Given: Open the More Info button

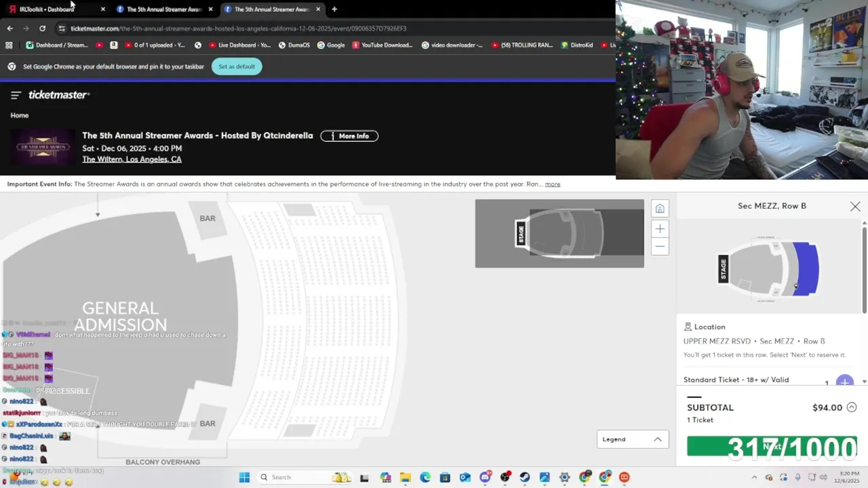Looking at the screenshot, I should pos(349,136).
